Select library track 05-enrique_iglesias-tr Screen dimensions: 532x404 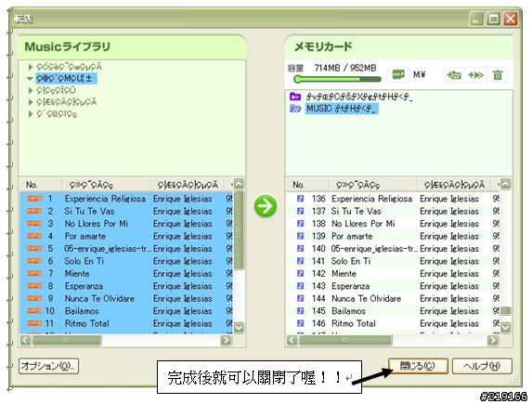click(126, 249)
